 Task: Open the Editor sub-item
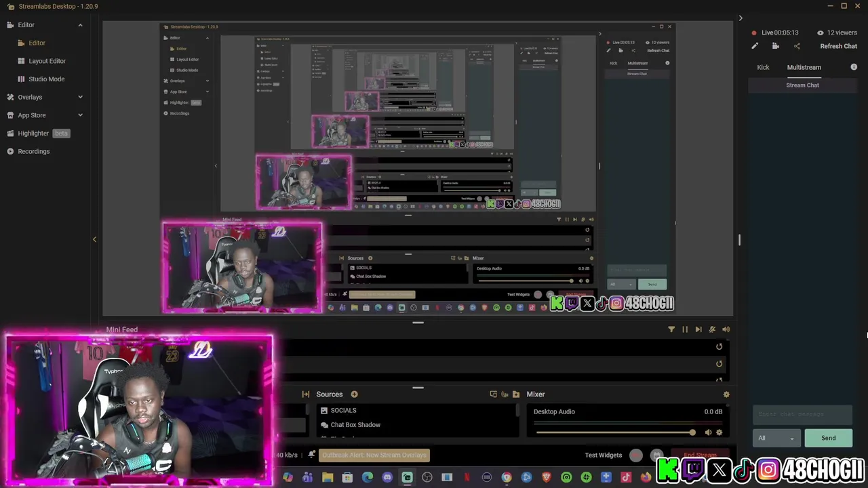point(37,43)
